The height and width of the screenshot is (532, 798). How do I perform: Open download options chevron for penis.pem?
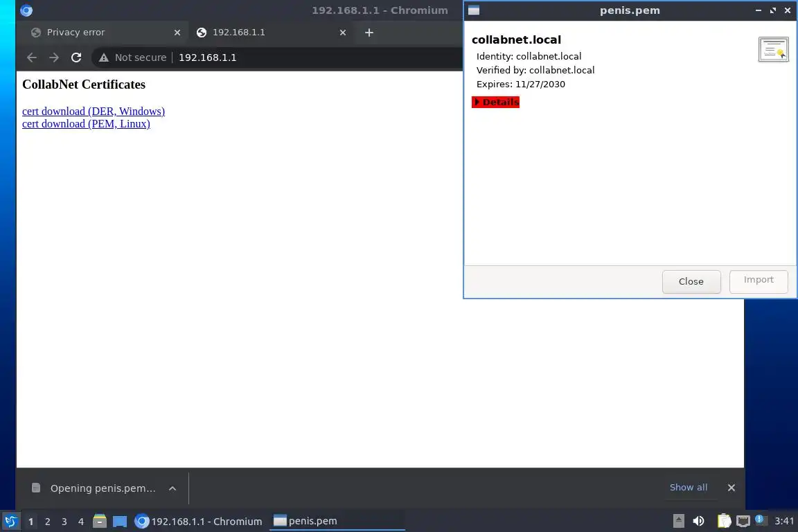pyautogui.click(x=172, y=488)
